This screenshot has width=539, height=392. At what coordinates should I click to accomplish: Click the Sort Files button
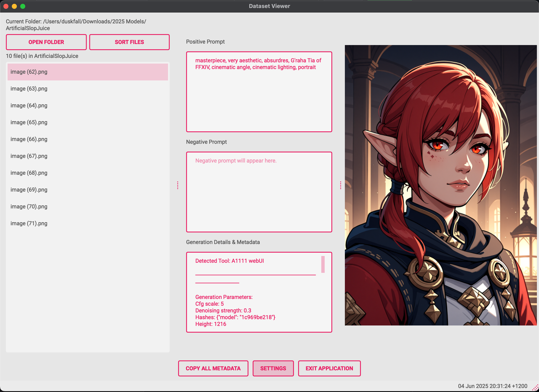129,42
